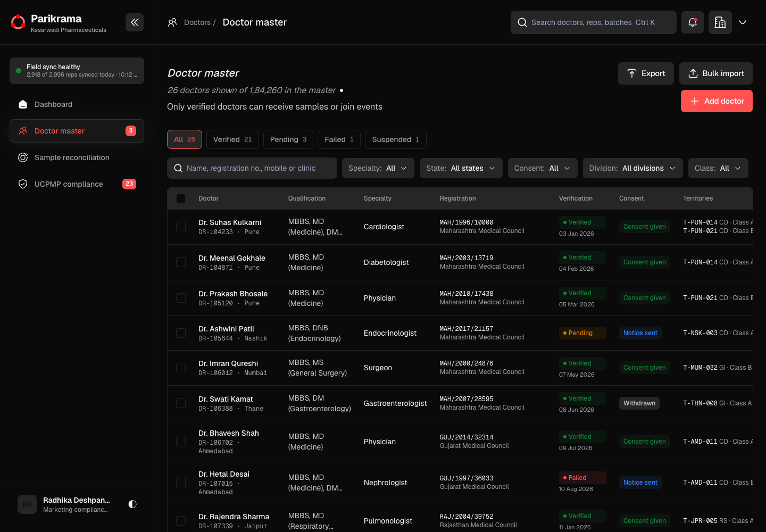Select all doctors with header checkbox

[x=181, y=198]
